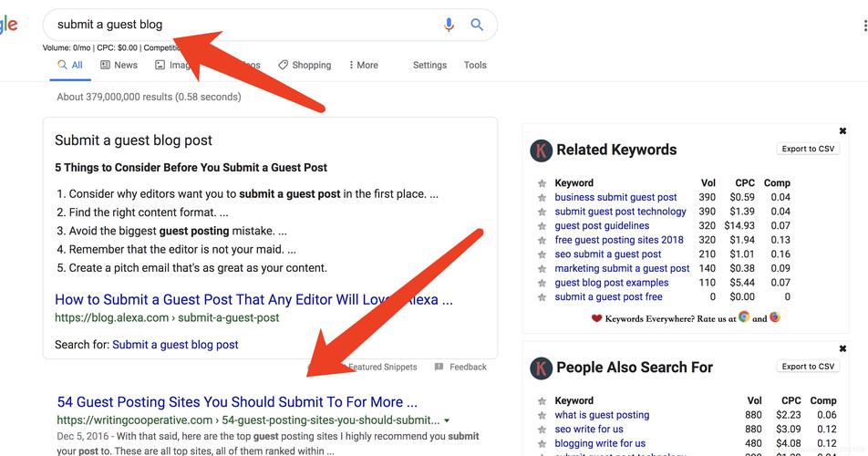Screen dimensions: 868x456
Task: Click the blue search magnifier icon
Action: coord(477,26)
